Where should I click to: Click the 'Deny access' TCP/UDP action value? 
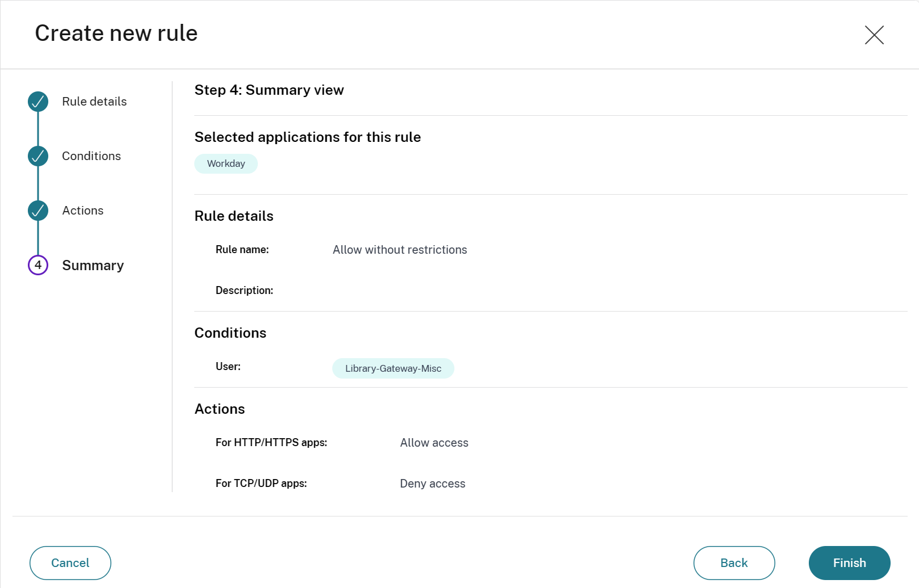pyautogui.click(x=432, y=484)
